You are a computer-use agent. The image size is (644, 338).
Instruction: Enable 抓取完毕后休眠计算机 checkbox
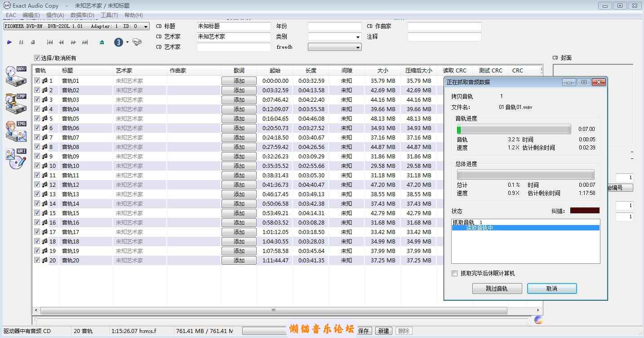pos(455,274)
